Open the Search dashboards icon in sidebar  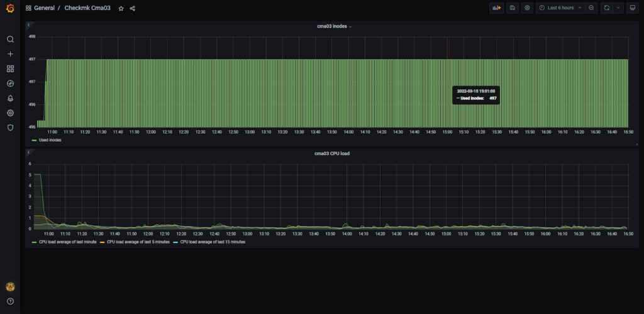point(10,40)
